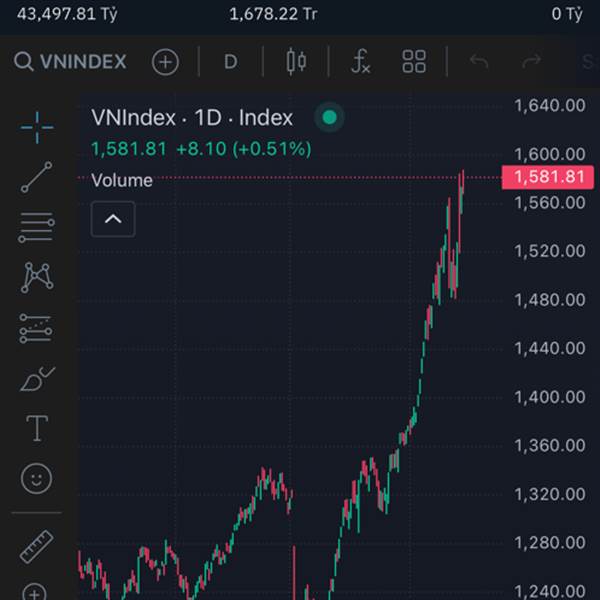Click the 0 Tỷ value at top right
The width and height of the screenshot is (600, 600).
(567, 14)
